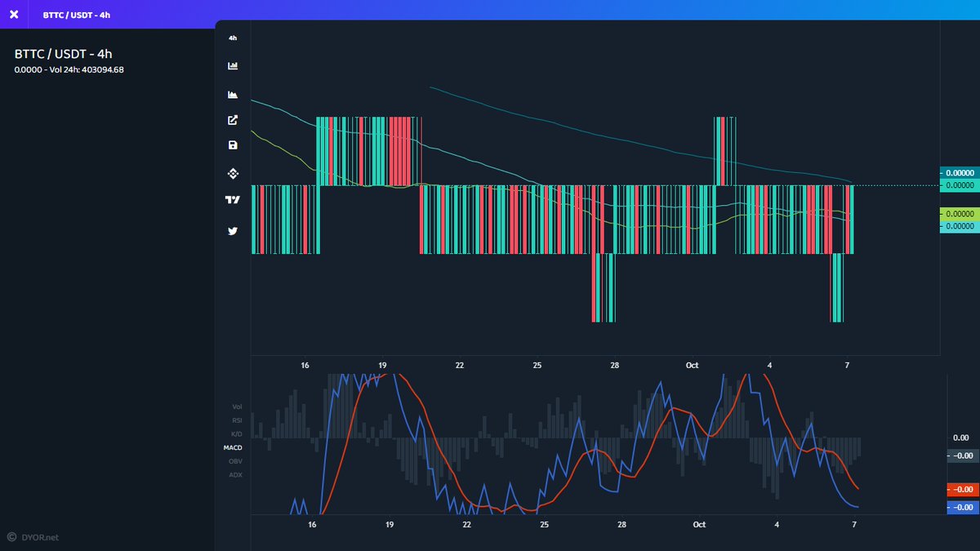Select the bar chart type icon

tap(233, 66)
